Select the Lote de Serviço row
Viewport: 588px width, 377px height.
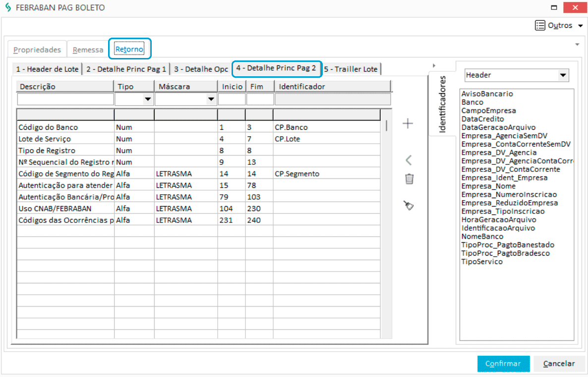[198, 139]
